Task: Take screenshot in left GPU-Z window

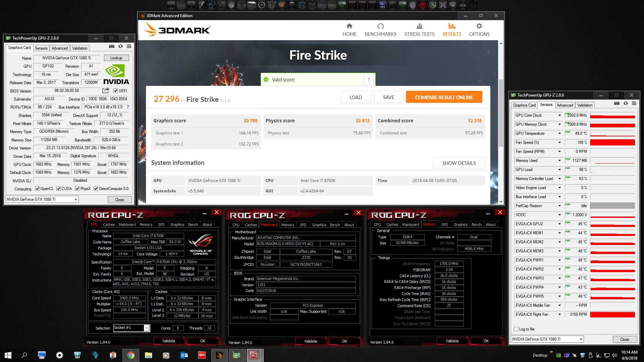Action: [112, 46]
